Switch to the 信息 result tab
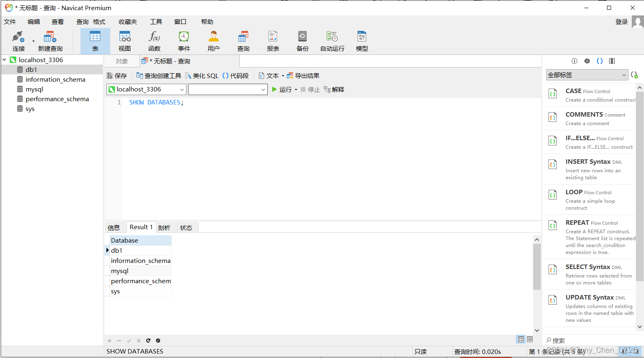This screenshot has width=644, height=358. pos(114,228)
